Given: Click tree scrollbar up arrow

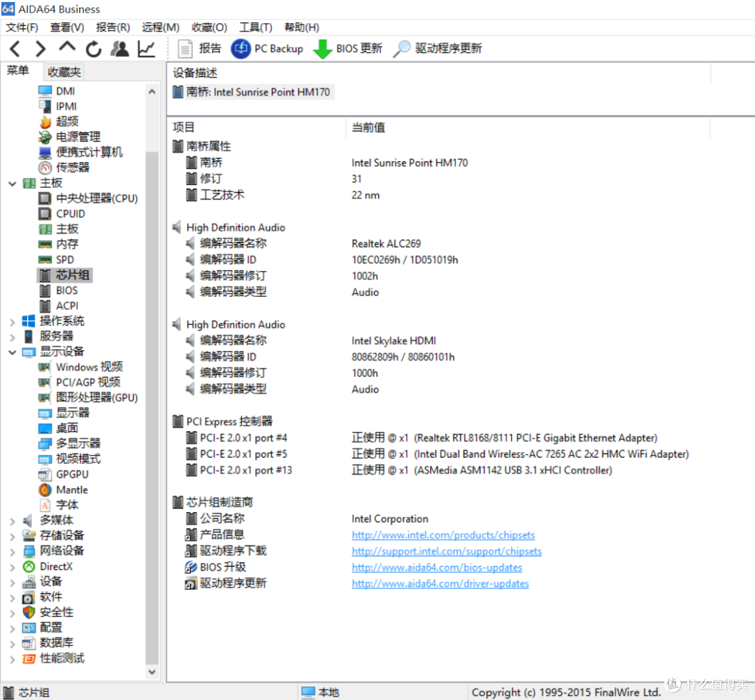Looking at the screenshot, I should pos(152,92).
